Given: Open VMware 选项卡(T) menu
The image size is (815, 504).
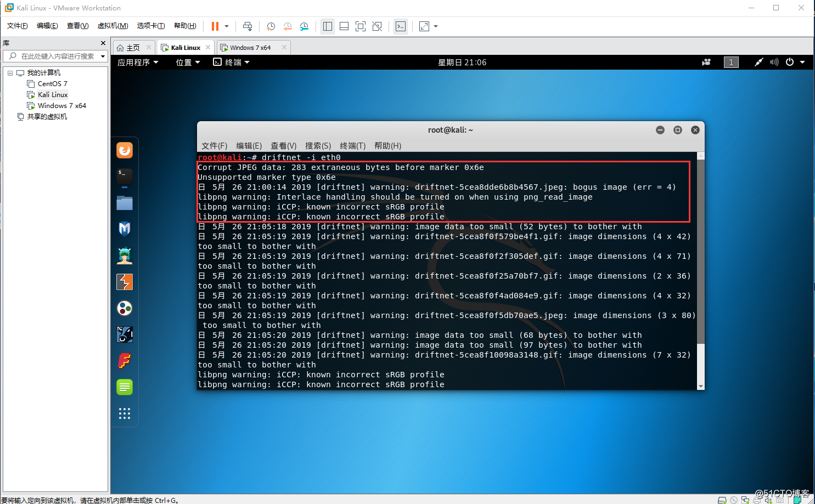Looking at the screenshot, I should tap(150, 26).
